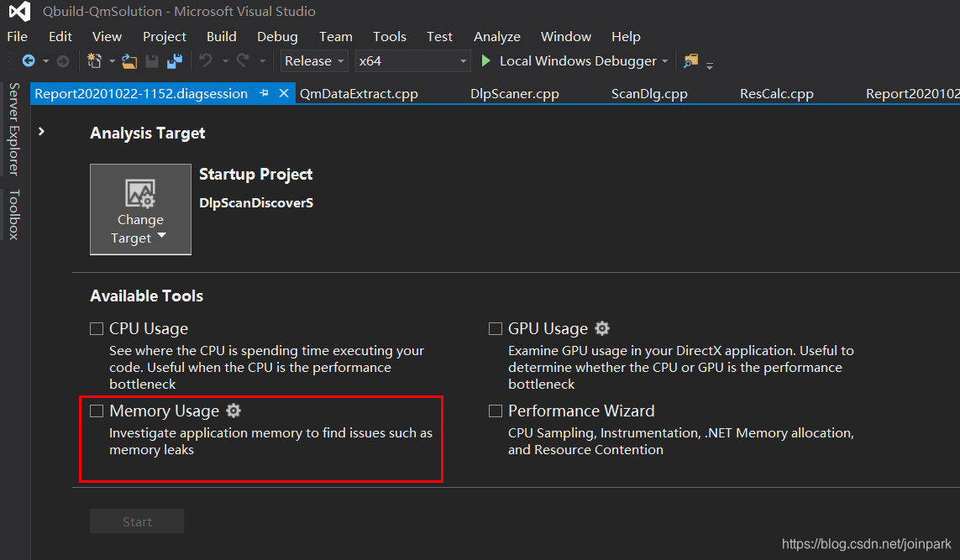The height and width of the screenshot is (560, 960).
Task: Expand the New Project dropdown arrow
Action: [x=112, y=61]
